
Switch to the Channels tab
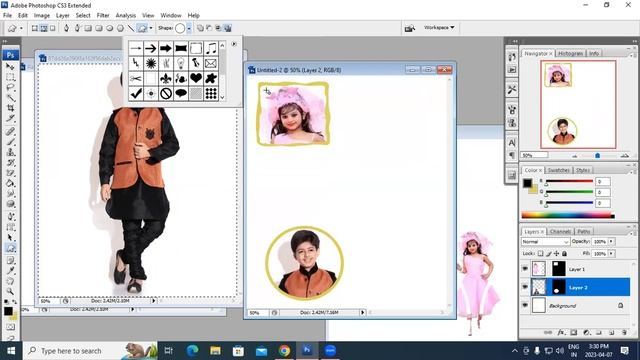coord(560,231)
